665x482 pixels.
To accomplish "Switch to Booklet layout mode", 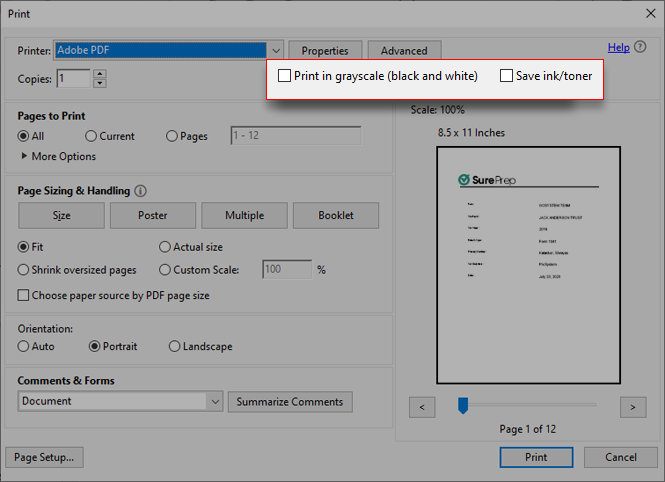I will [x=336, y=215].
